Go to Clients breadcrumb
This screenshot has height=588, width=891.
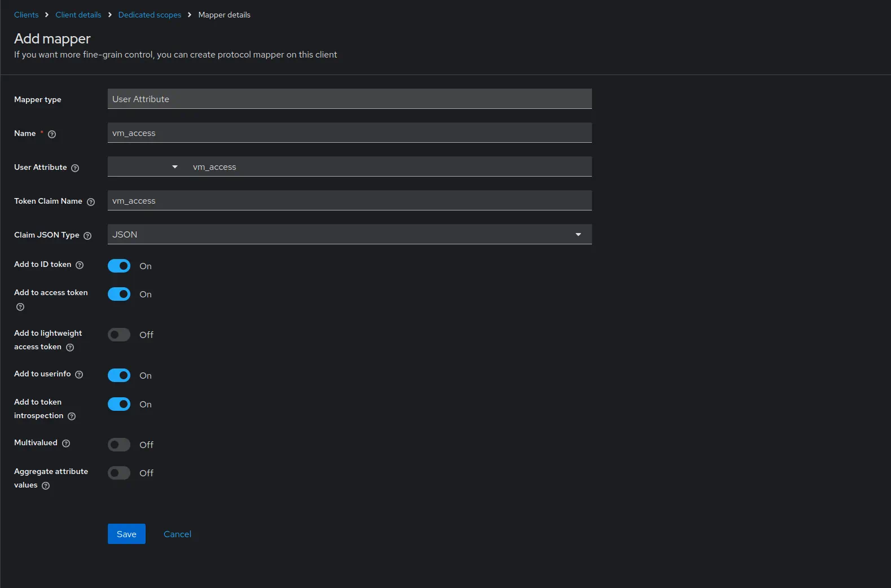tap(27, 15)
